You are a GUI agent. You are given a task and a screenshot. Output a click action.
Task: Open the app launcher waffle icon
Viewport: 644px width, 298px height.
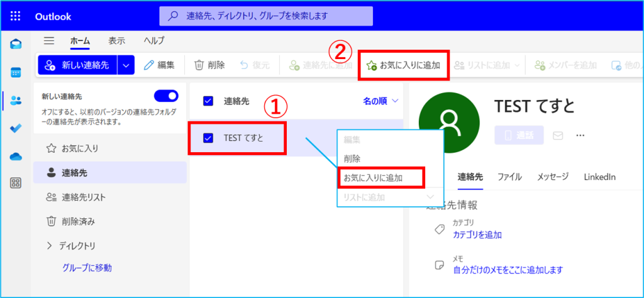16,16
